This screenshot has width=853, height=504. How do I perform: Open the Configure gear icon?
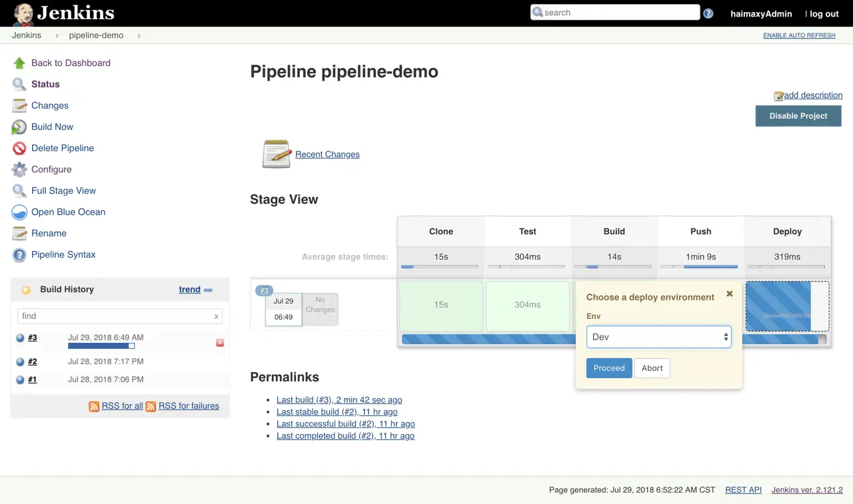19,169
